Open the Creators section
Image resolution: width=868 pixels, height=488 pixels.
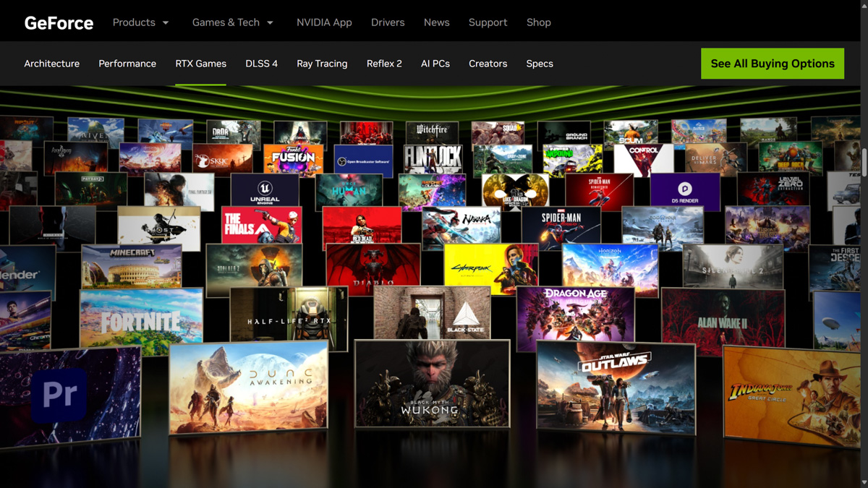point(488,64)
